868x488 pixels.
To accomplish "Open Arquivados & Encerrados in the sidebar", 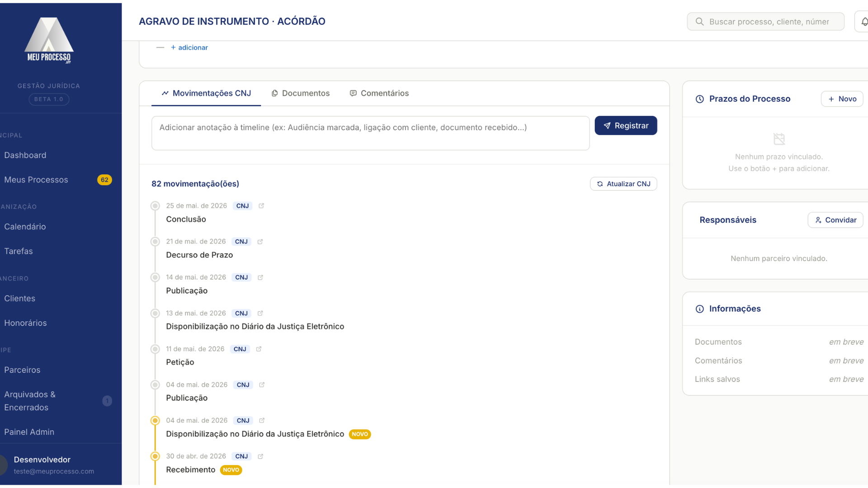I will pyautogui.click(x=30, y=401).
